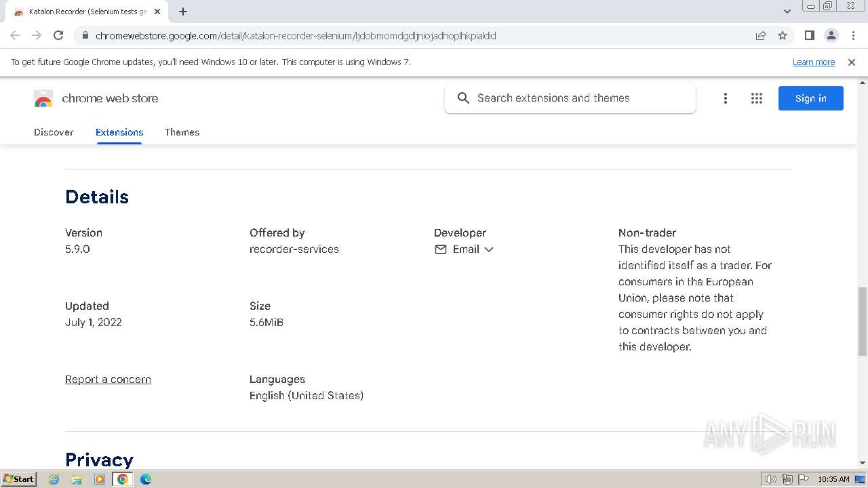
Task: Open Microsoft Edge from taskbar
Action: 146,479
